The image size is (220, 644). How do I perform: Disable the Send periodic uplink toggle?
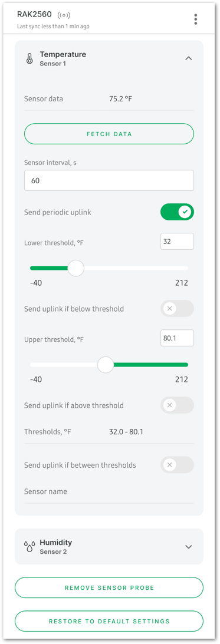(177, 212)
